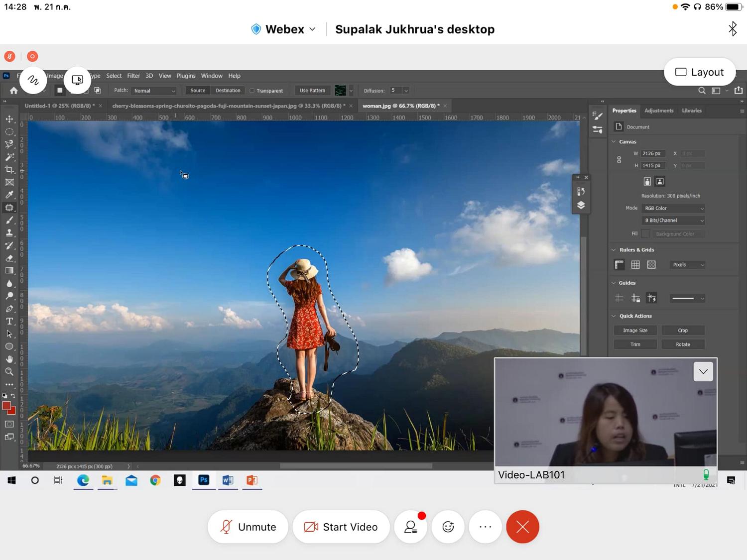Open the Window menu

click(212, 76)
